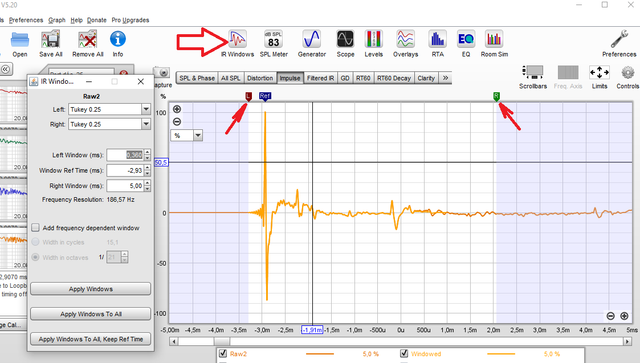Open the IR Windows tool
640x363 pixels.
[x=237, y=43]
